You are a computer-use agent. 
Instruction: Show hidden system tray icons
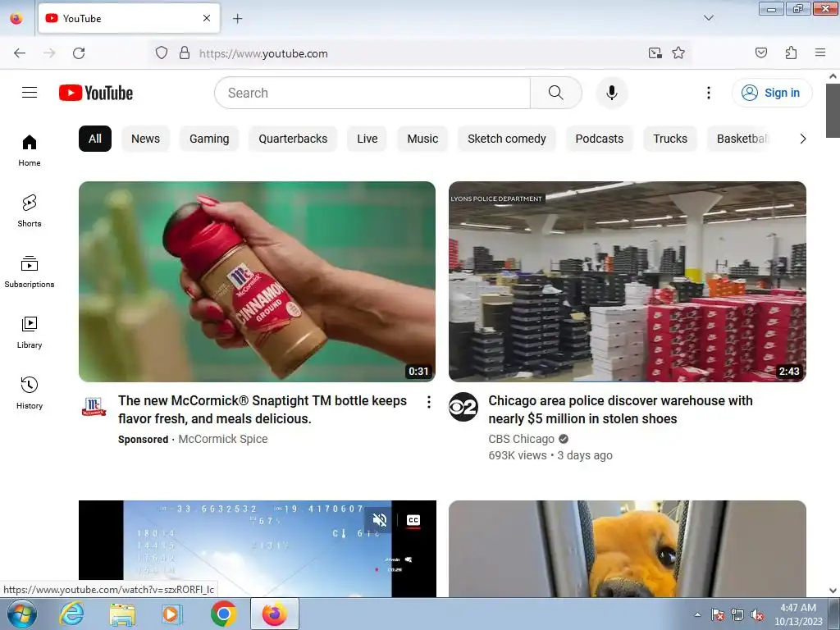[x=697, y=614]
